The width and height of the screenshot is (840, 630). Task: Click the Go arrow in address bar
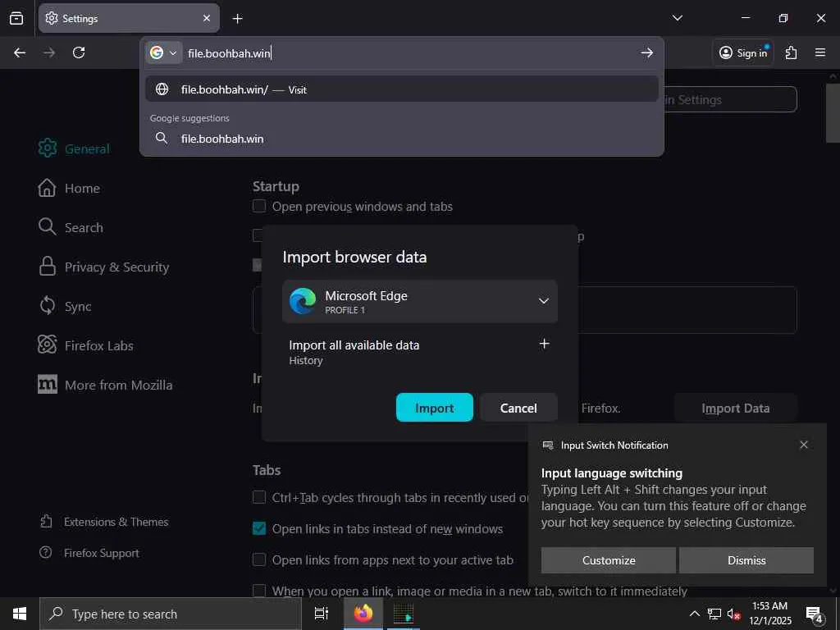646,52
